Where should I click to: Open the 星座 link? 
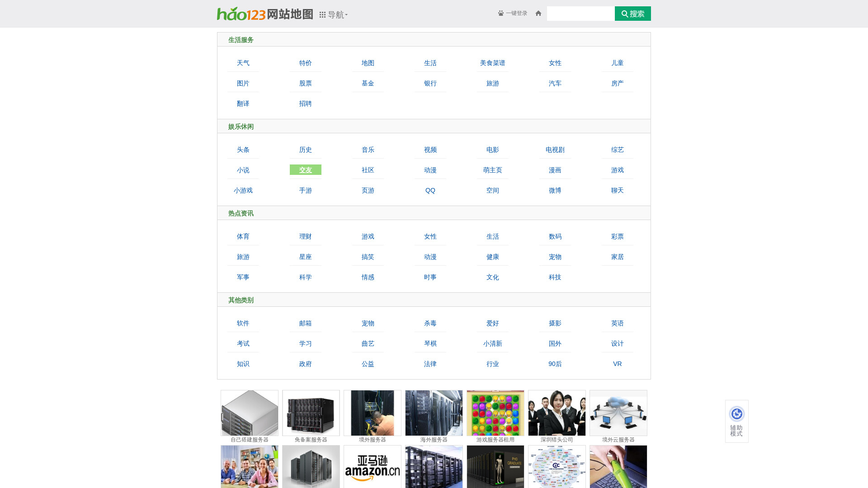(x=306, y=257)
